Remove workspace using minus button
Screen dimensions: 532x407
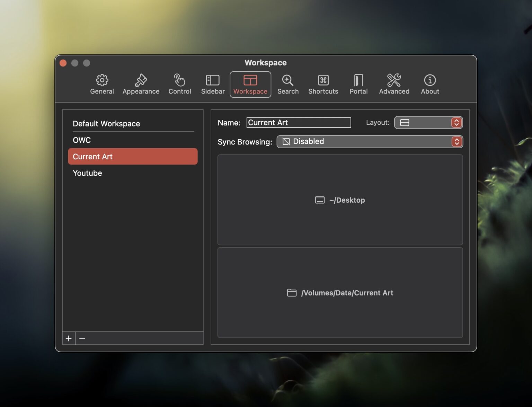[x=82, y=338]
